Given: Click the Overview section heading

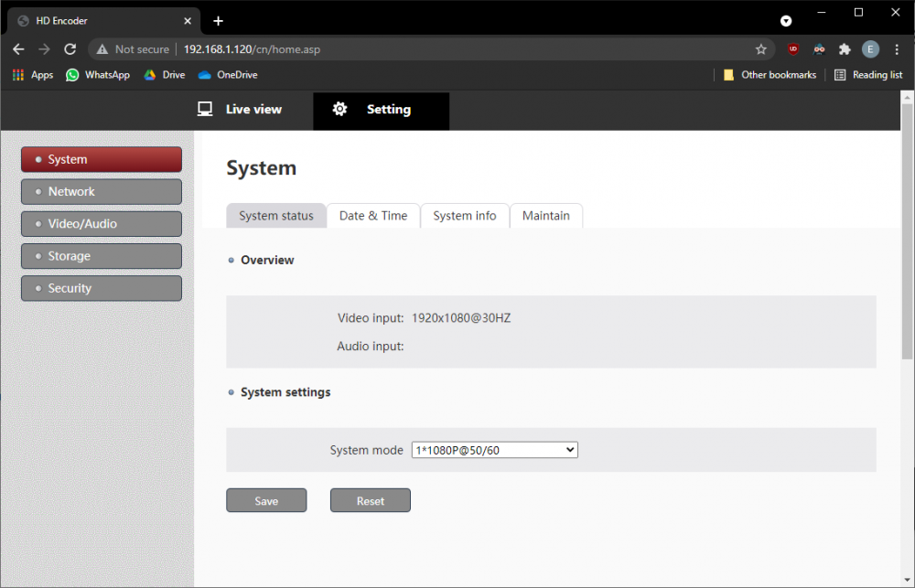Looking at the screenshot, I should click(267, 261).
